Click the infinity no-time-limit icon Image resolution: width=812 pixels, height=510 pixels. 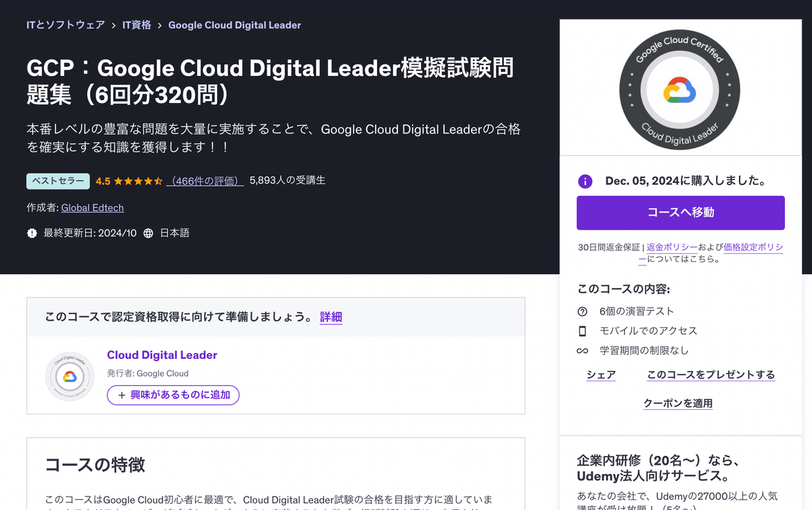582,351
